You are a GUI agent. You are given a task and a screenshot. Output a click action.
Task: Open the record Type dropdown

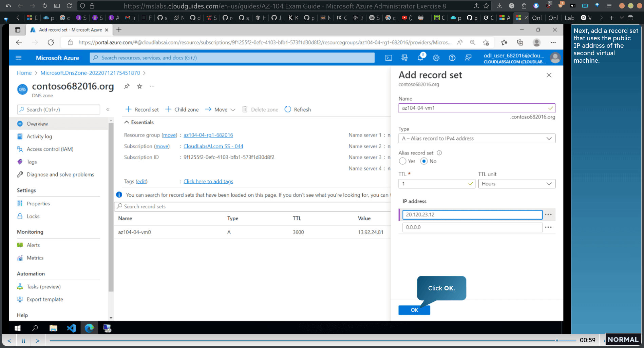point(477,138)
